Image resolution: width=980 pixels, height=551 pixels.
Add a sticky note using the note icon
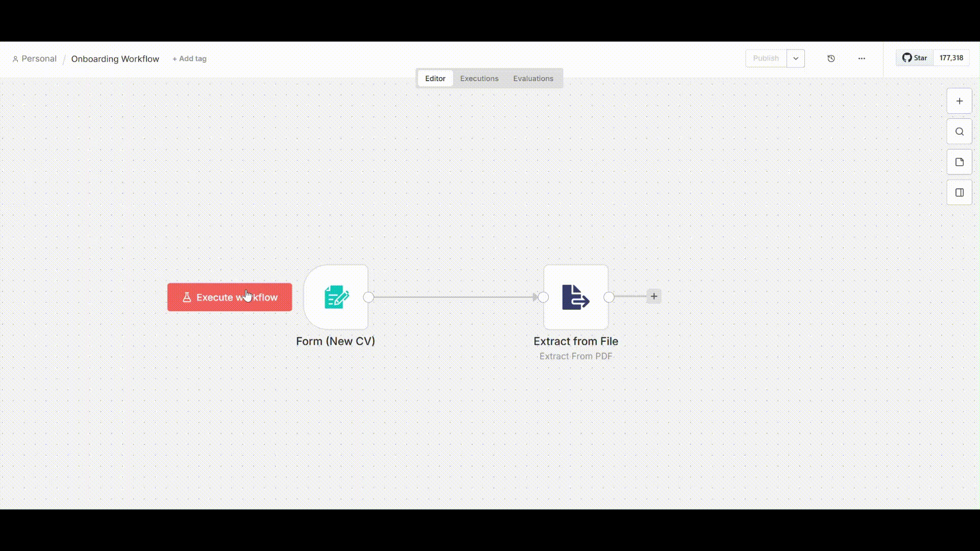959,162
